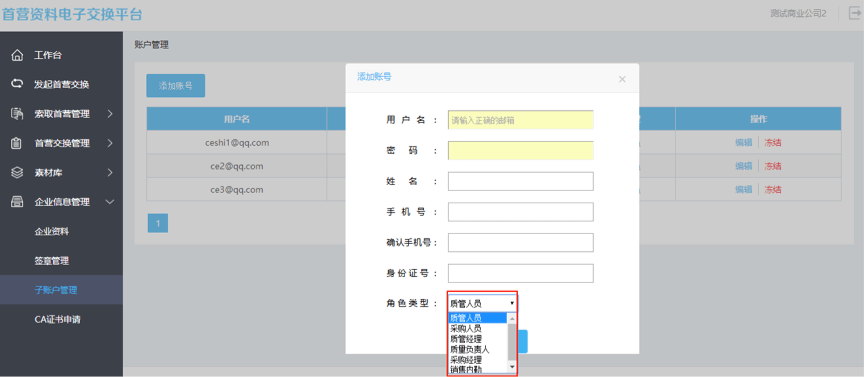Expand the 素材库 menu chevron
This screenshot has width=864, height=377.
click(x=110, y=173)
